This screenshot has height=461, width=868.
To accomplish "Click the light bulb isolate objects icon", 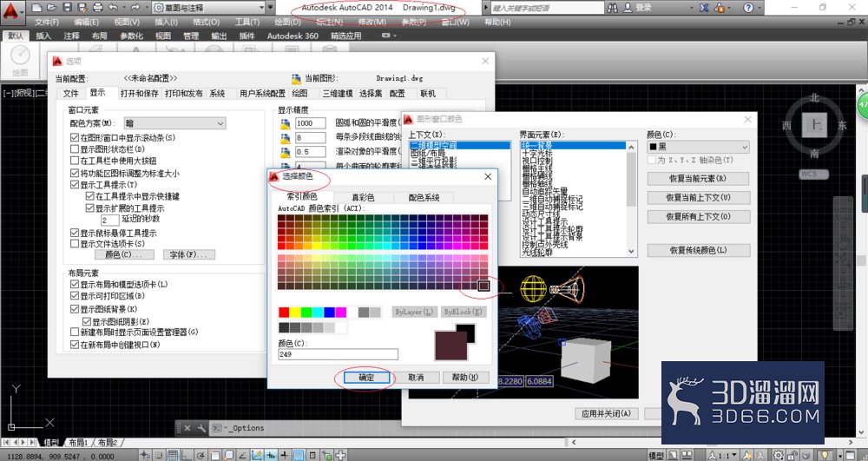I will [825, 455].
